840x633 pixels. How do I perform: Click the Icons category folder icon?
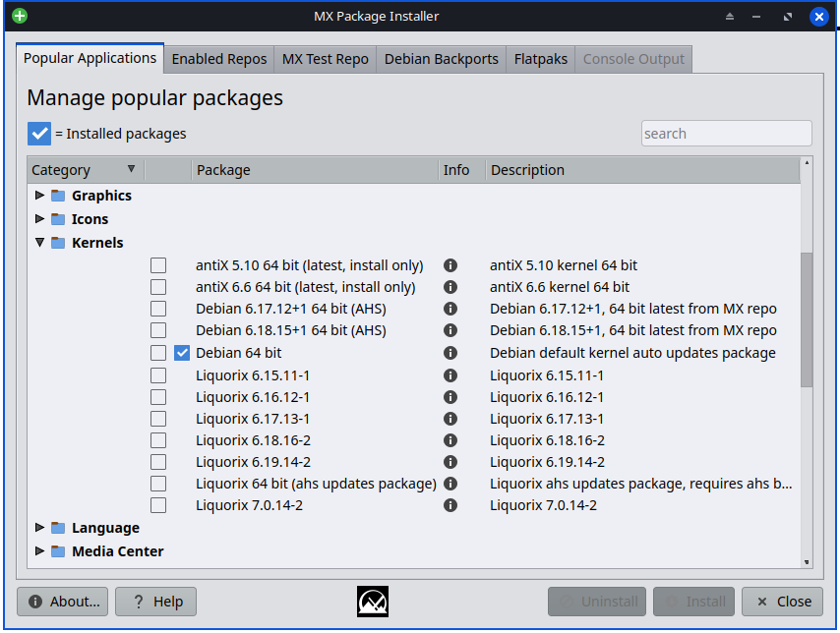tap(58, 219)
